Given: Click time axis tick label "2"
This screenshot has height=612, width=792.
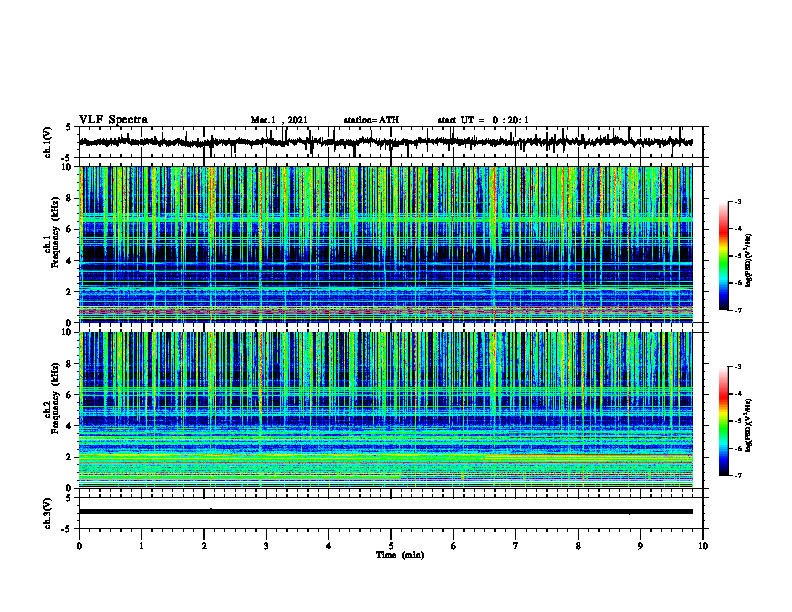Looking at the screenshot, I should click(x=204, y=546).
